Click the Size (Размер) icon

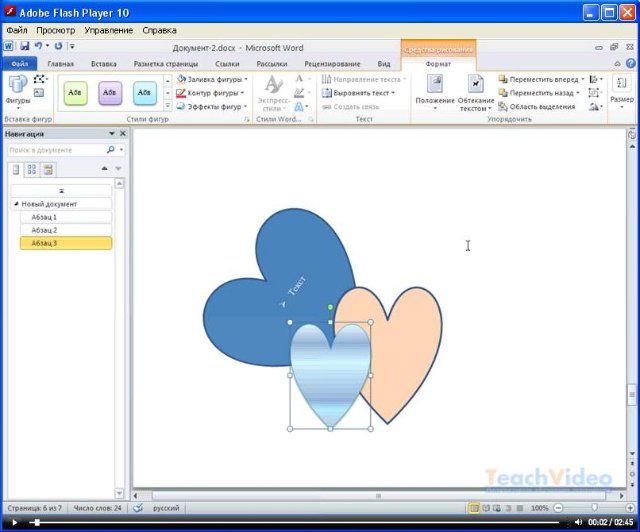621,87
